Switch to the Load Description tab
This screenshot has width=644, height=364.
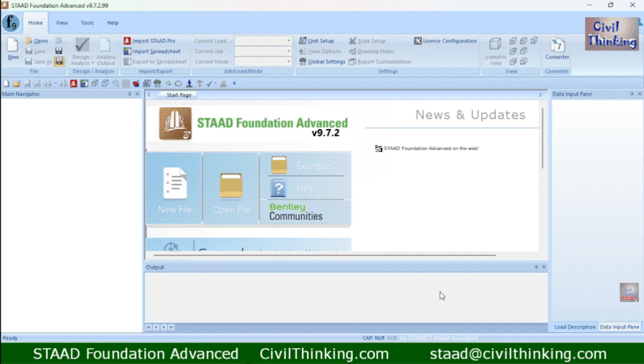574,327
